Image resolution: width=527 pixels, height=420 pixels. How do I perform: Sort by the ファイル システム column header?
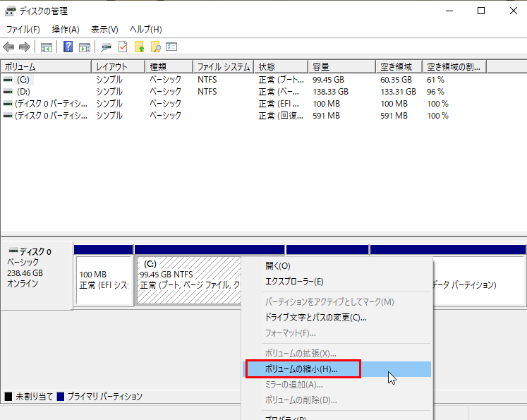click(224, 66)
